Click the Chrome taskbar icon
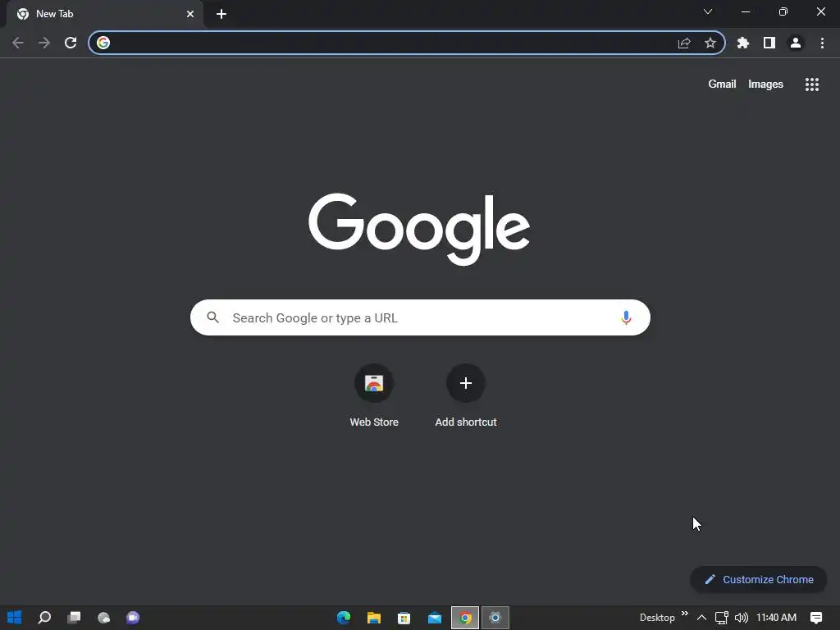The height and width of the screenshot is (630, 840). (x=465, y=618)
